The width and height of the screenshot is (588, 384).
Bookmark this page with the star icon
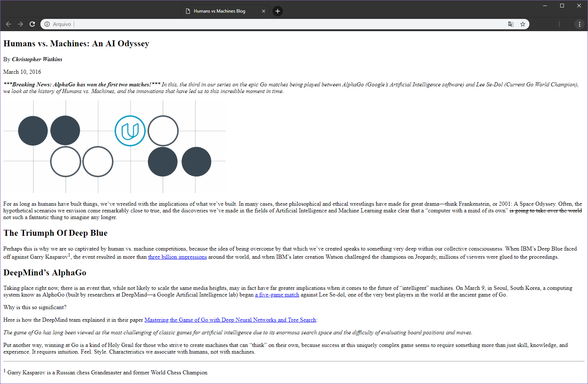click(x=523, y=24)
